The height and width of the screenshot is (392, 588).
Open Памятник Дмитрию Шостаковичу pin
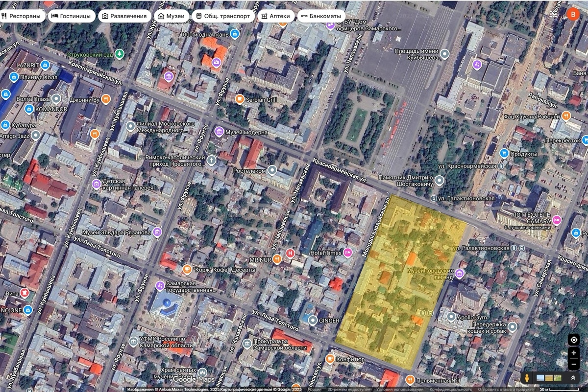tap(440, 181)
